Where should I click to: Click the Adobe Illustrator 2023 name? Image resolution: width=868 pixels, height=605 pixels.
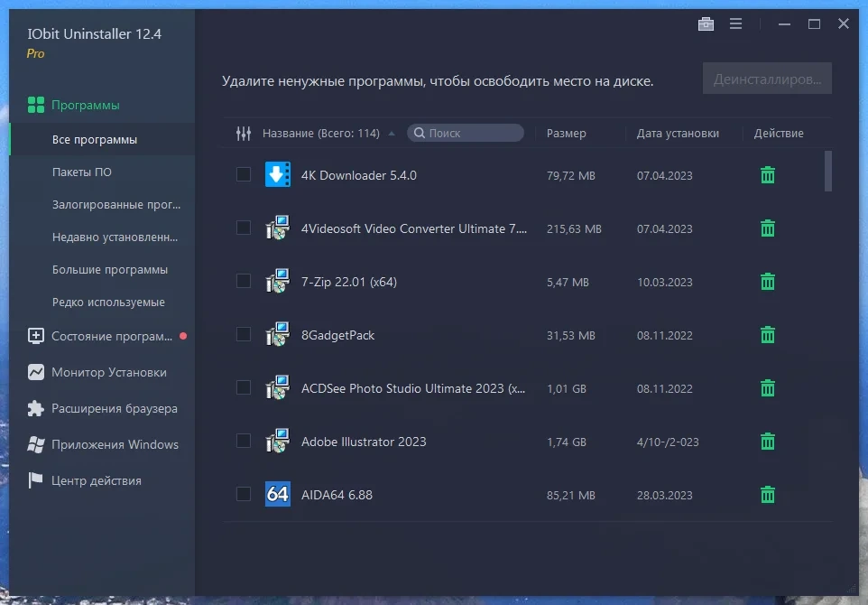364,442
